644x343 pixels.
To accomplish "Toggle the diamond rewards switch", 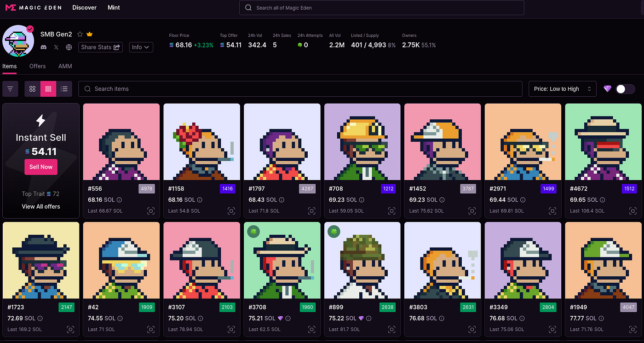I will pos(625,89).
